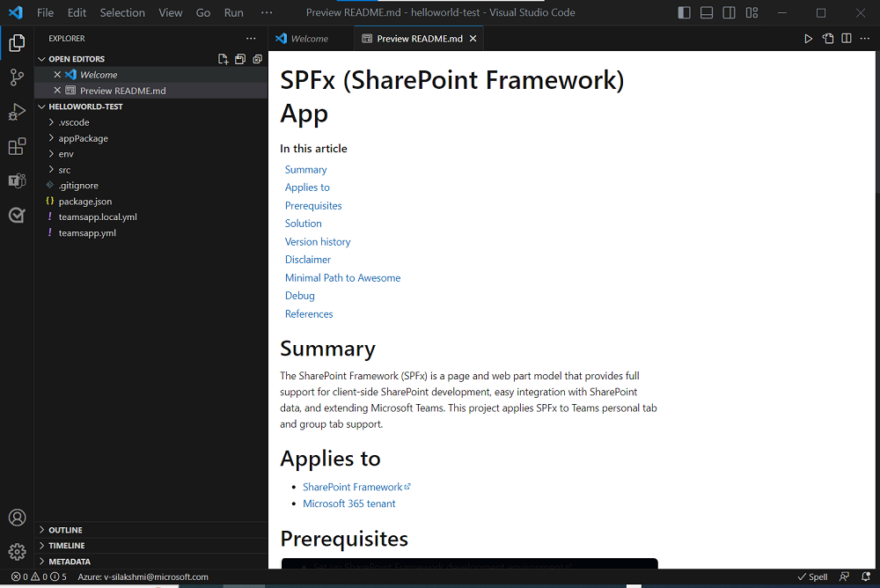
Task: Open the File menu
Action: [x=46, y=12]
